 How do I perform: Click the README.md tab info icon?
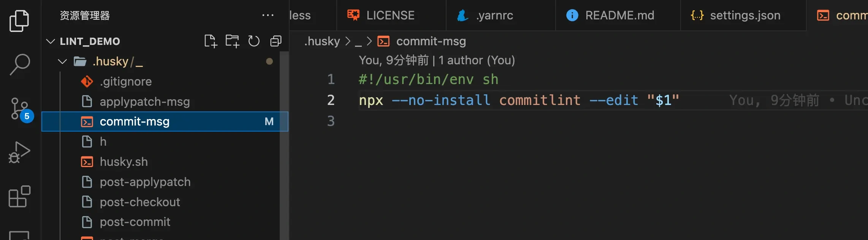(x=572, y=15)
